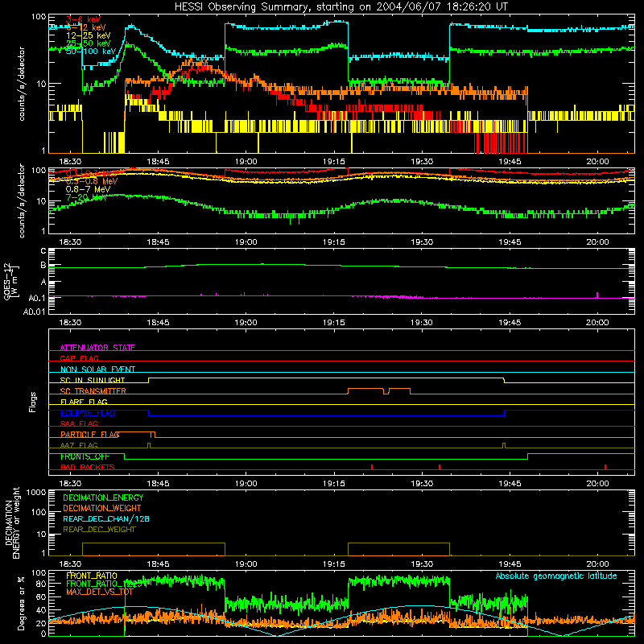Click the NON_SOLAR_EVENT flag label
644x644 pixels.
click(97, 369)
